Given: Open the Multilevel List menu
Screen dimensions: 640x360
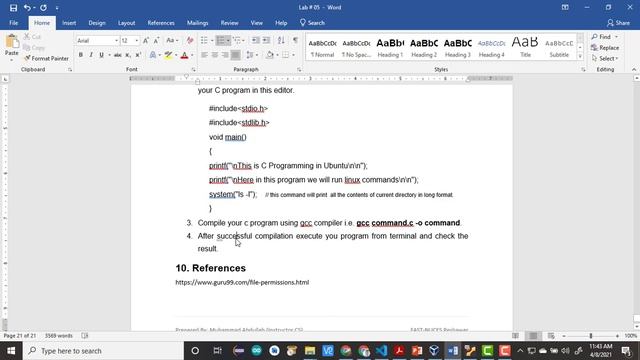Looking at the screenshot, I should 238,40.
